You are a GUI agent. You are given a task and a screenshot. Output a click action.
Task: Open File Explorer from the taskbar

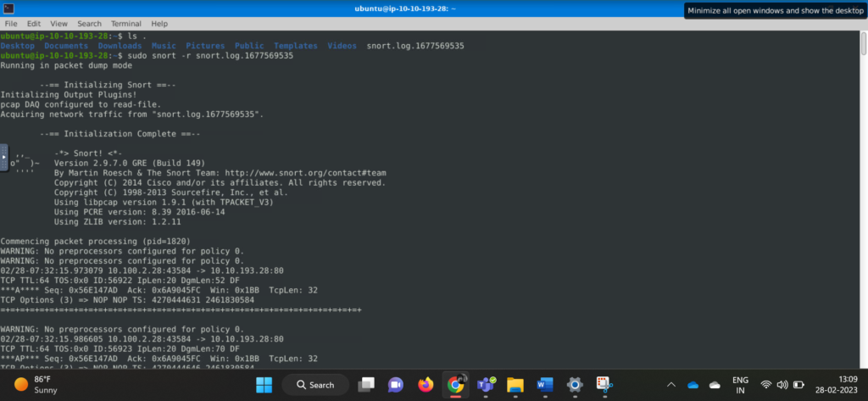click(x=515, y=385)
